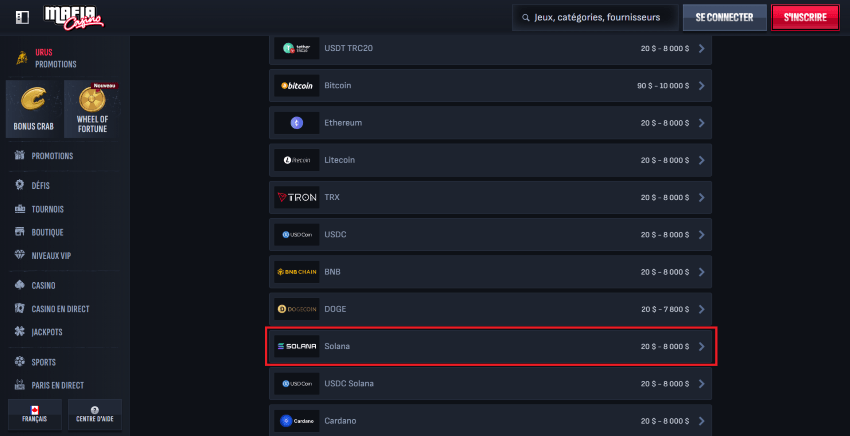The height and width of the screenshot is (436, 850).
Task: Click the TRON logo
Action: coord(297,197)
